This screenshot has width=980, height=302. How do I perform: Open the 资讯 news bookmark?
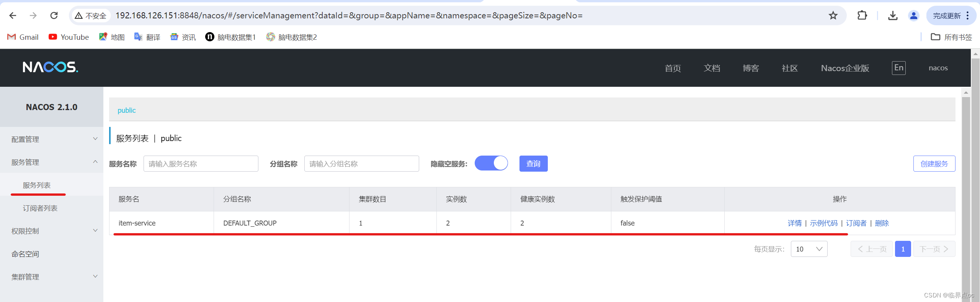click(183, 37)
